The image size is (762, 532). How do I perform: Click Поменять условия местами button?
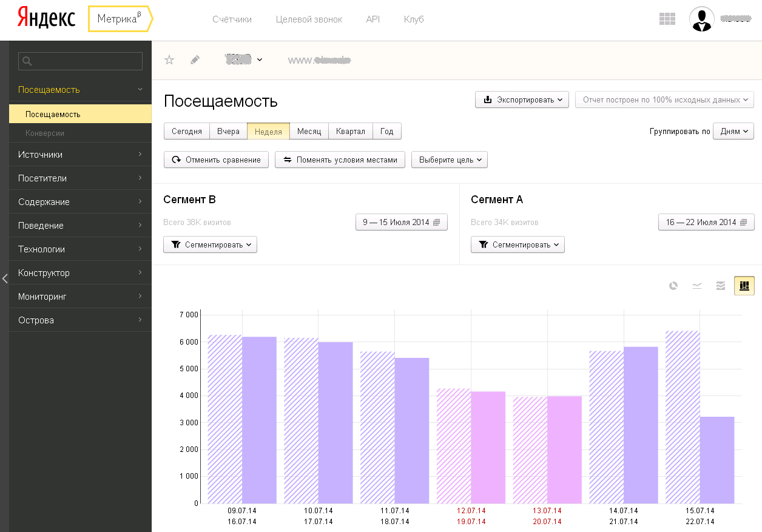click(x=340, y=160)
